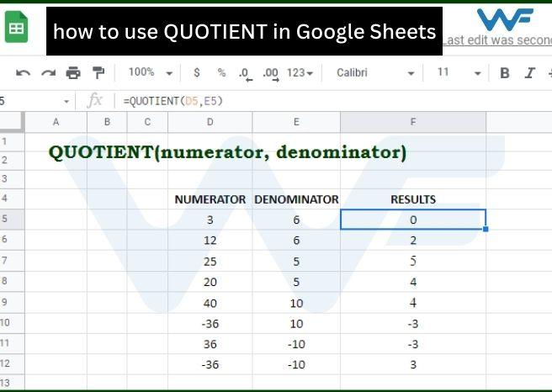The width and height of the screenshot is (552, 392).
Task: Open the name box dropdown arrow
Action: [x=66, y=102]
